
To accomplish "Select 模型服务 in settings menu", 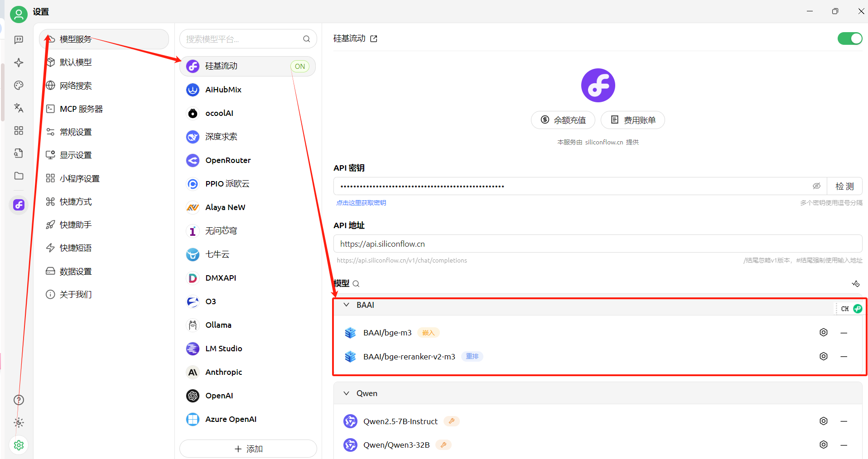I will (x=104, y=39).
